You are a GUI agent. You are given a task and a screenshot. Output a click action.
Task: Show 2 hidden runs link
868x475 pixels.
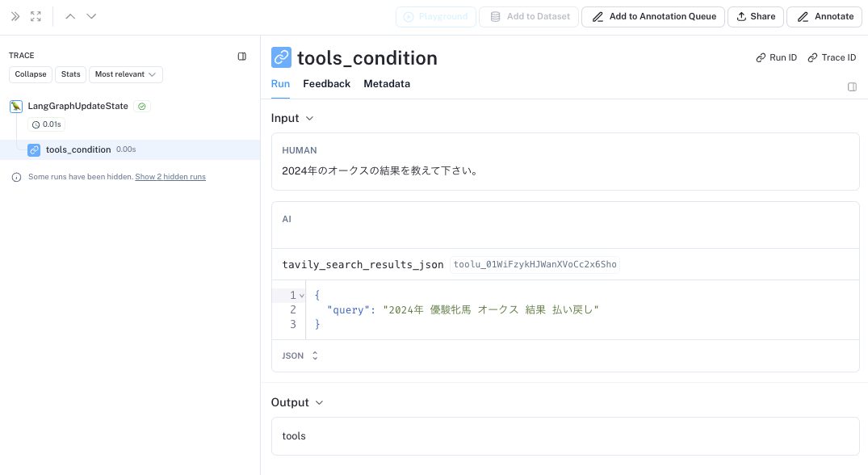tap(170, 177)
